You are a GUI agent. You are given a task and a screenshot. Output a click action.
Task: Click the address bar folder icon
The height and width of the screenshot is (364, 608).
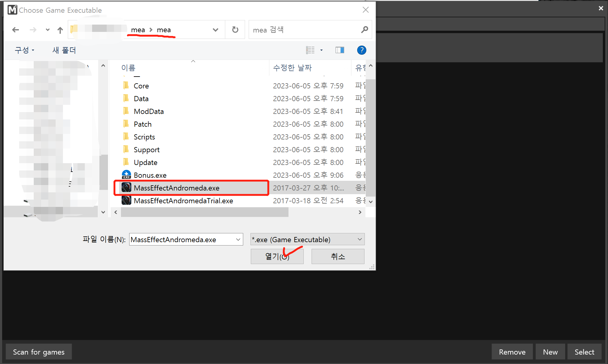pyautogui.click(x=74, y=29)
